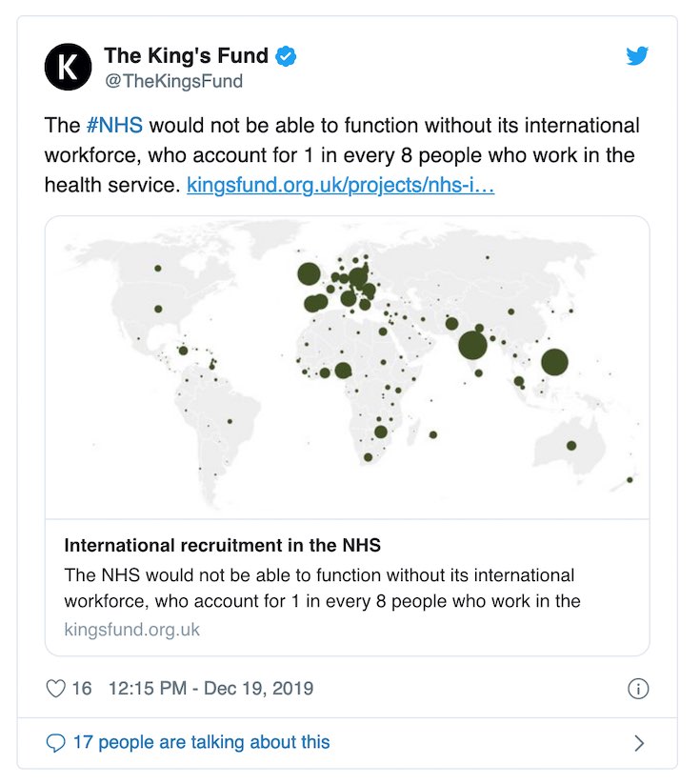The width and height of the screenshot is (700, 784).
Task: Expand conversation with right chevron arrow
Action: tap(639, 743)
